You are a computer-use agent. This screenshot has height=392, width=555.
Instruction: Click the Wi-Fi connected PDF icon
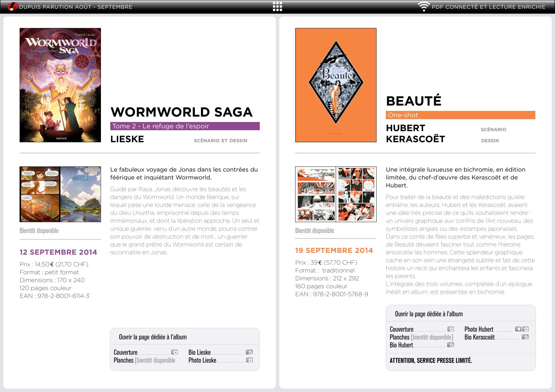(x=423, y=7)
